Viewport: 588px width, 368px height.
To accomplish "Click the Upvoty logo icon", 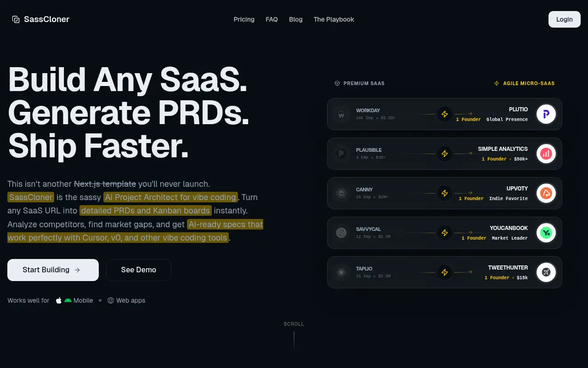I will coord(546,193).
